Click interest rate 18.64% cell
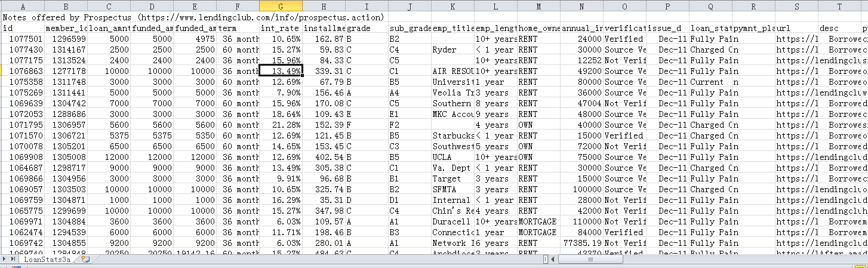 click(x=281, y=114)
